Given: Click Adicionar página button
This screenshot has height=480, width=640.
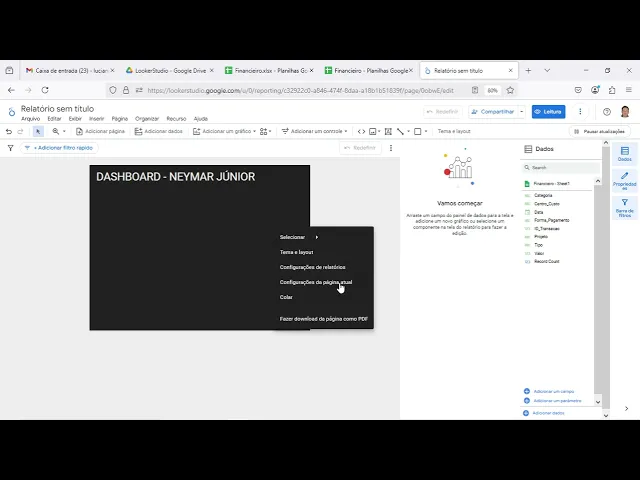Looking at the screenshot, I should click(100, 131).
